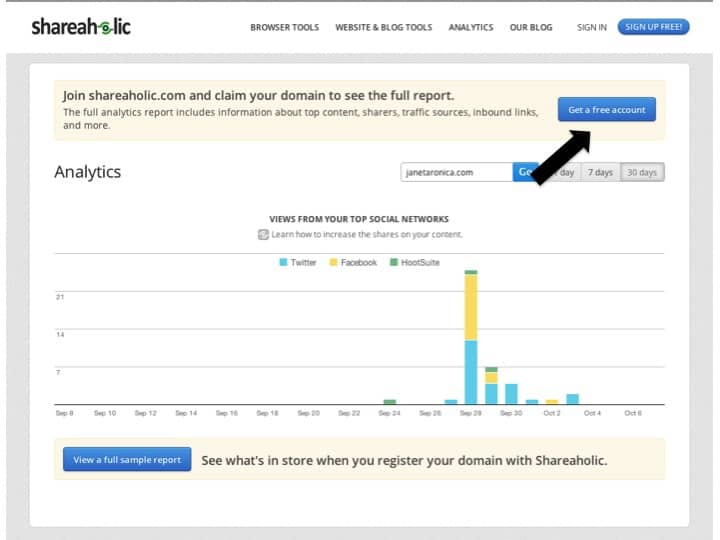Click Twitter legend label
The image size is (720, 540).
(303, 263)
